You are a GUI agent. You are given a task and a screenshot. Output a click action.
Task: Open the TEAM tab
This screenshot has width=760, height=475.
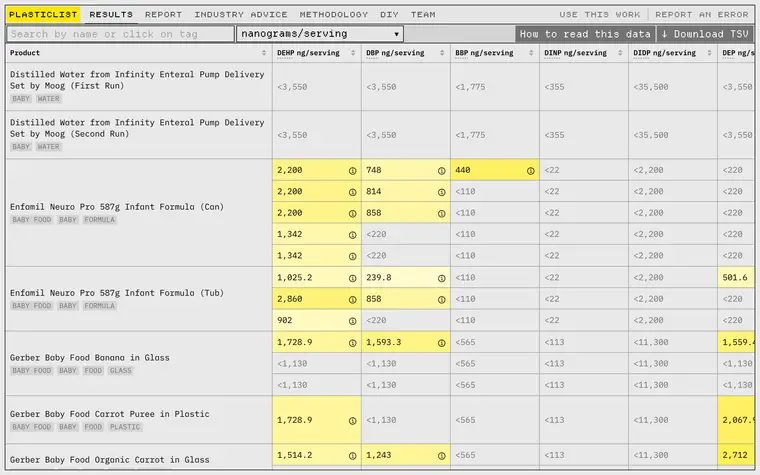pyautogui.click(x=423, y=15)
